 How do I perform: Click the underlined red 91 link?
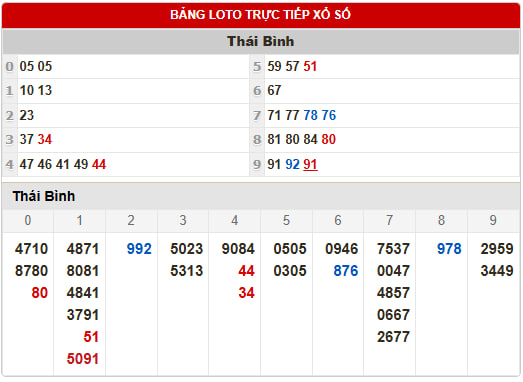tap(310, 164)
